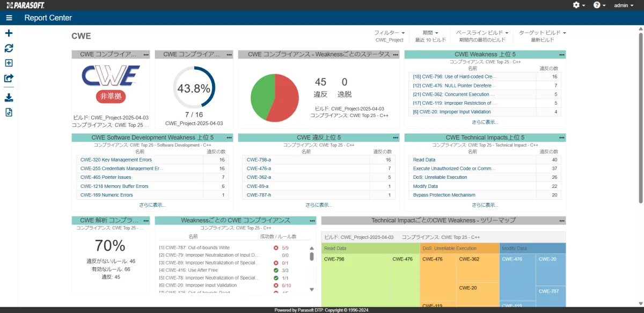Viewport: 644px width, 313px height.
Task: Open CWE-320 Key Management Errors link
Action: tap(116, 160)
